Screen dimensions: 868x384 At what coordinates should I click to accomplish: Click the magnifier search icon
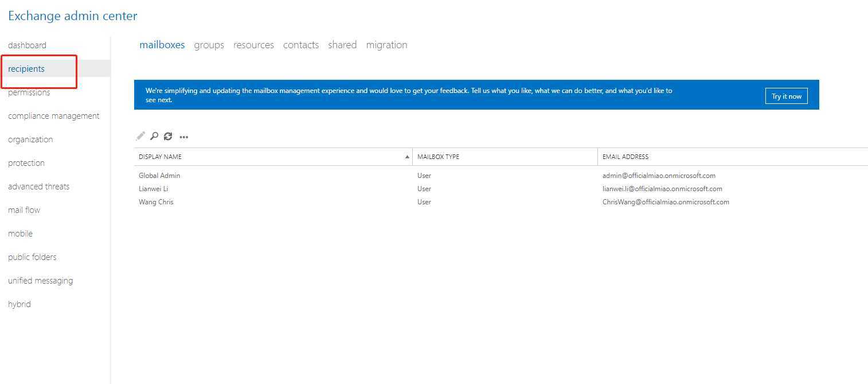tap(154, 136)
